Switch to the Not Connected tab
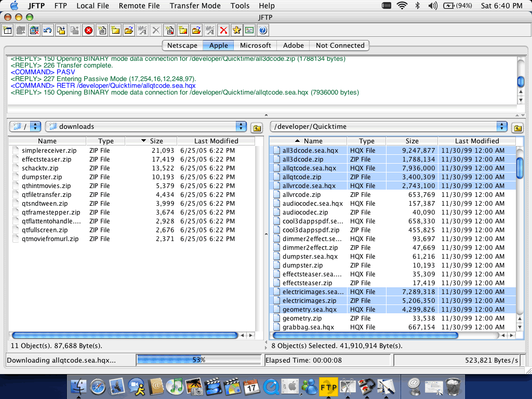 (340, 46)
